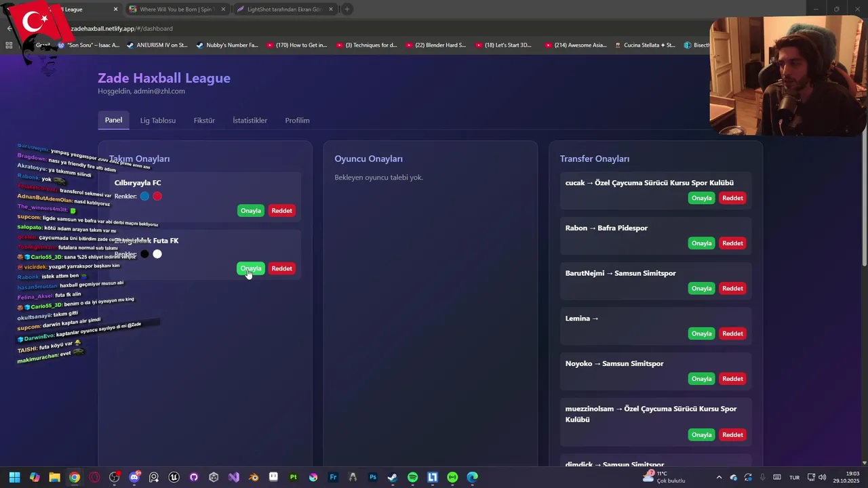Viewport: 868px width, 488px height.
Task: Open Microsoft Edge from the taskbar
Action: [x=473, y=477]
